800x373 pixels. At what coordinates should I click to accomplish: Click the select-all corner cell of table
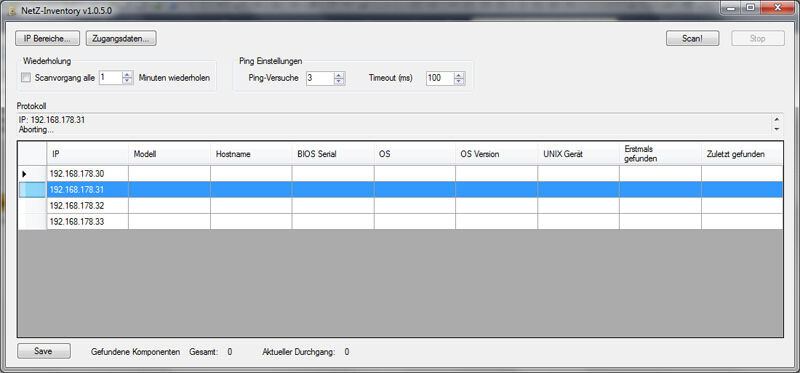pos(33,154)
